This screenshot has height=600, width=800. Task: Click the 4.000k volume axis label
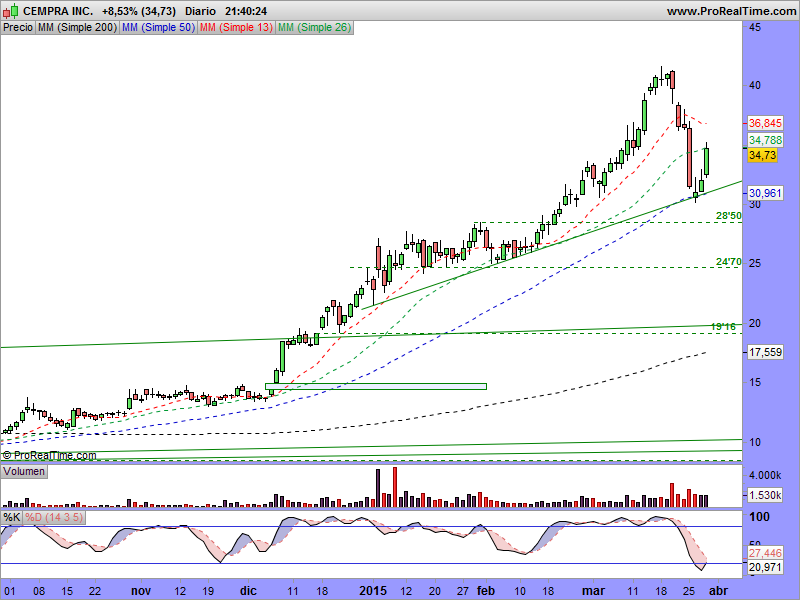click(x=765, y=476)
